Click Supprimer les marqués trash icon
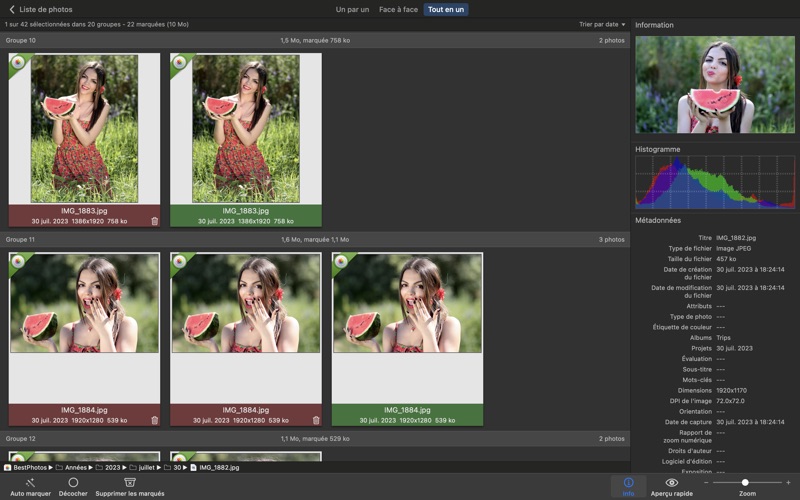This screenshot has width=800, height=500. [x=130, y=482]
